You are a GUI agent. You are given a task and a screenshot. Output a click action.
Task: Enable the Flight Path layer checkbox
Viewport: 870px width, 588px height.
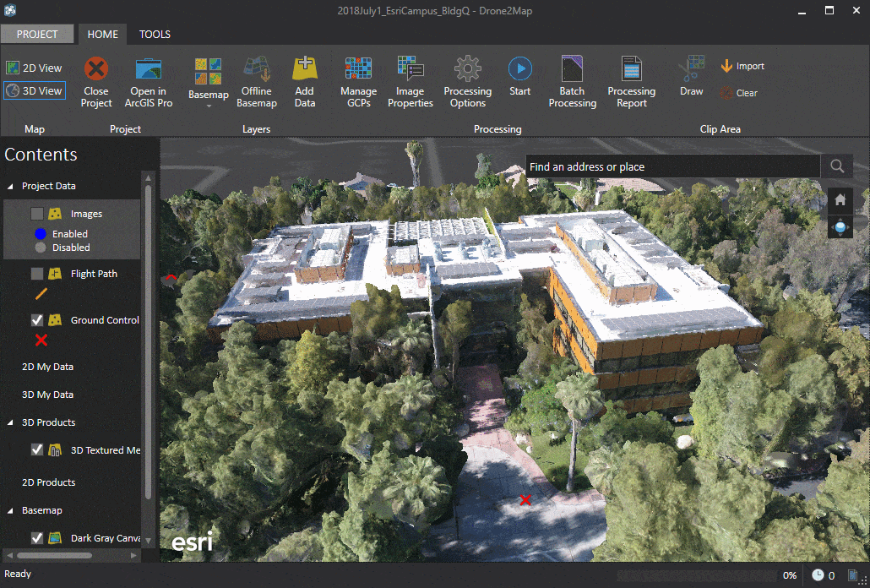coord(36,274)
